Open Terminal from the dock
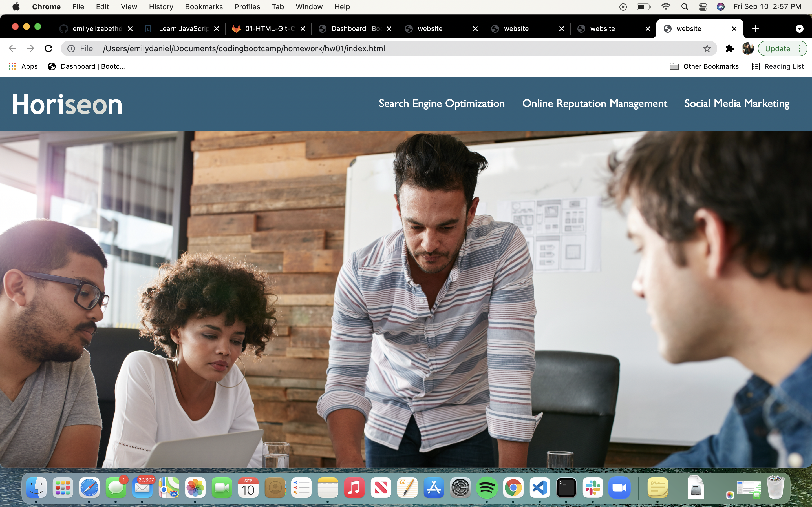This screenshot has height=507, width=812. 566,486
